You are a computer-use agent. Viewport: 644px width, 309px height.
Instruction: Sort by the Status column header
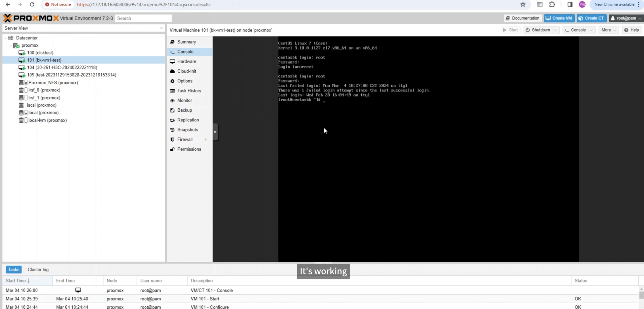(x=605, y=281)
